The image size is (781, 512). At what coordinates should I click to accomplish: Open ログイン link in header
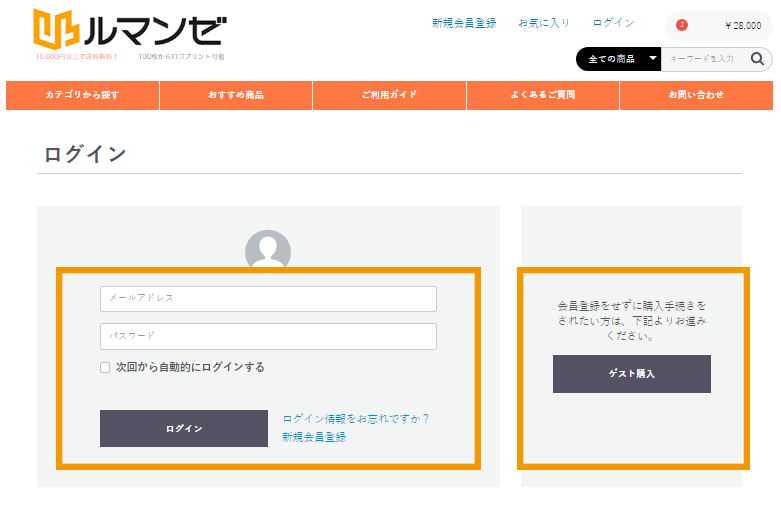[x=613, y=23]
